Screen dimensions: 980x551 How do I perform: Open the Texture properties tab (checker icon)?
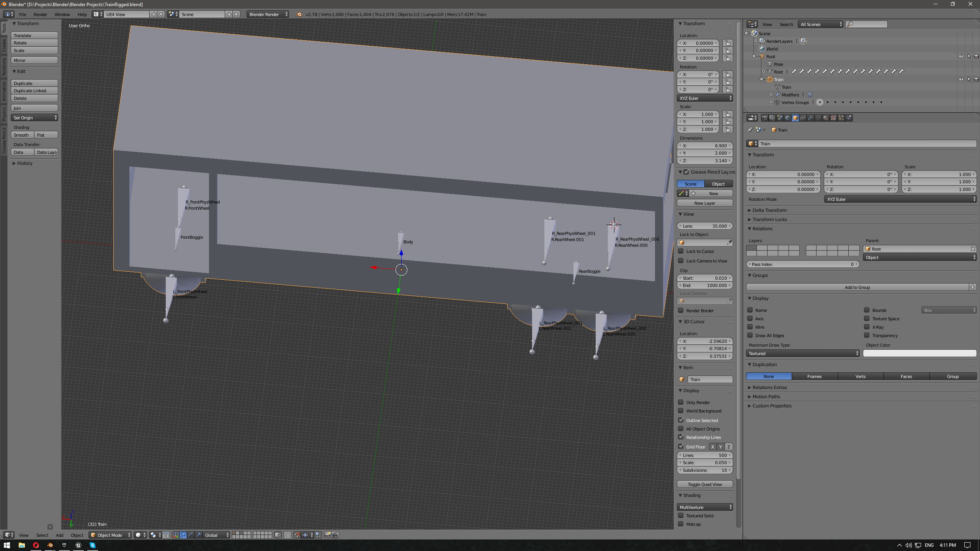tap(833, 118)
